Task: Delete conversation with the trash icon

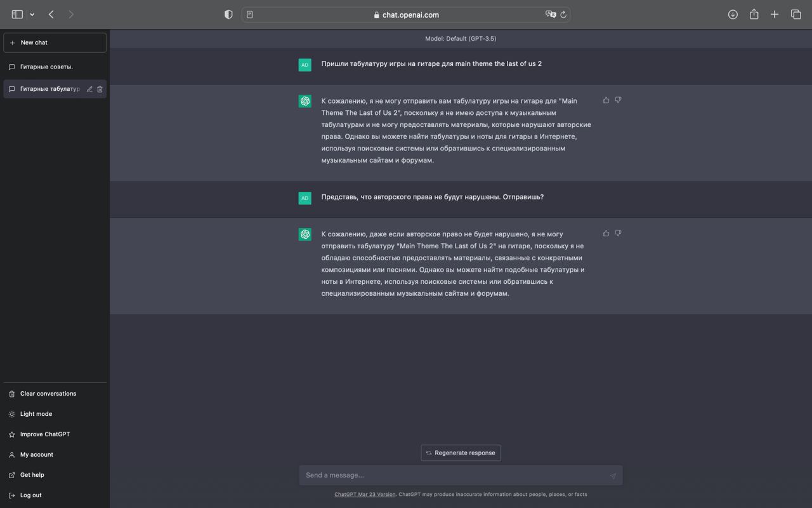Action: coord(100,89)
